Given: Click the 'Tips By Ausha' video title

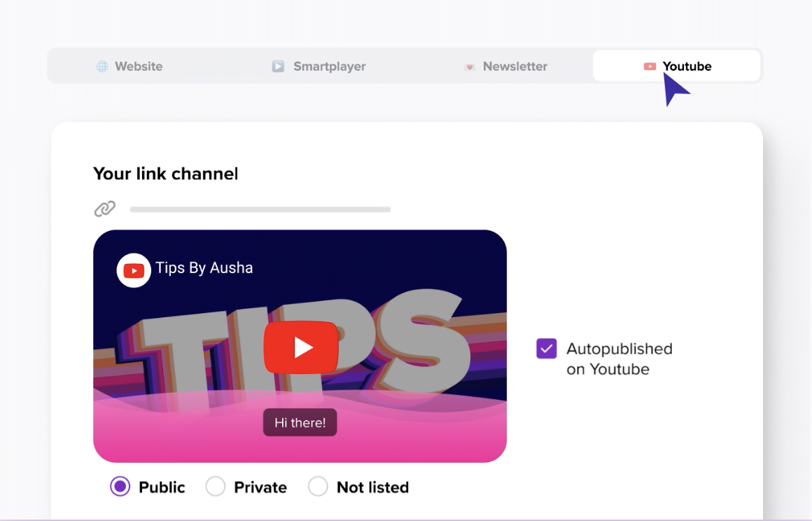Looking at the screenshot, I should click(x=204, y=268).
